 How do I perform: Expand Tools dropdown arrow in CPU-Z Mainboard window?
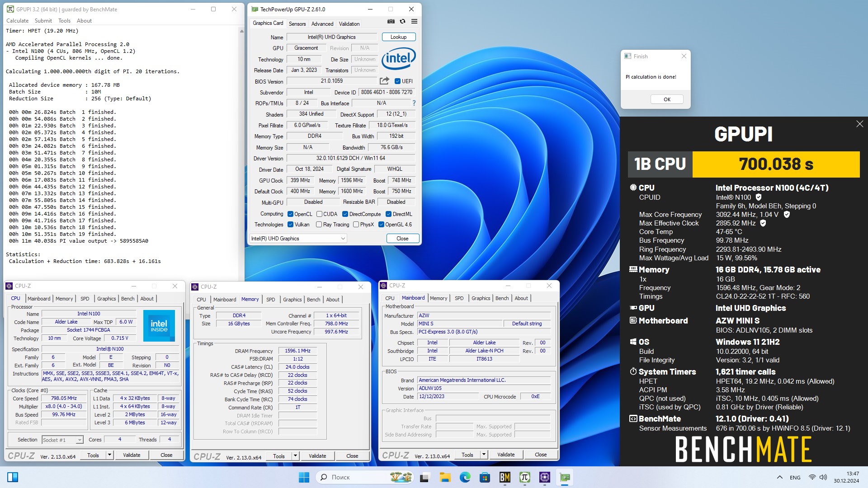(x=484, y=455)
